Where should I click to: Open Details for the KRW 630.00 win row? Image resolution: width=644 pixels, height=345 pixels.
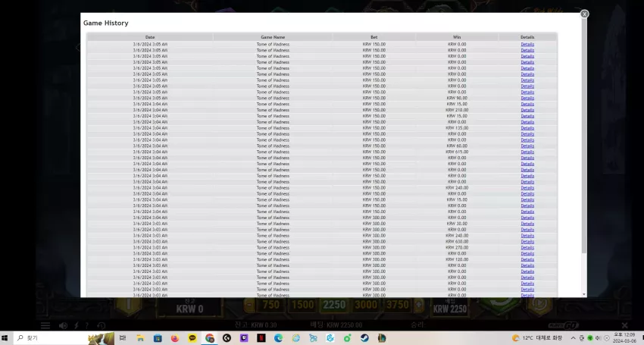[527, 241]
